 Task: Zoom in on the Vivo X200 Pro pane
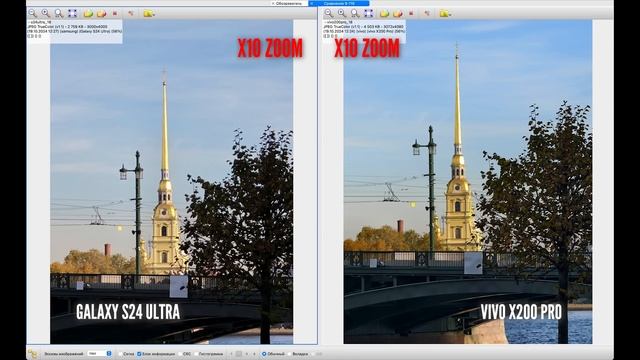pyautogui.click(x=342, y=13)
